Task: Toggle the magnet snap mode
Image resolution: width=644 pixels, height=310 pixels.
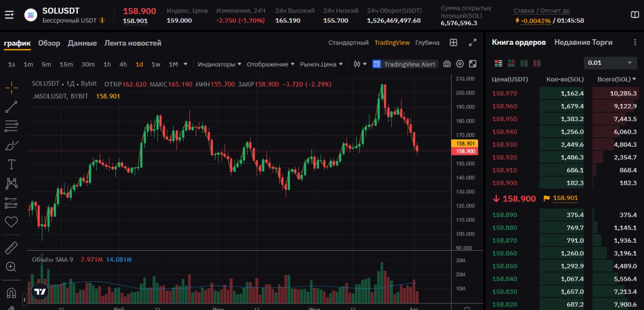Action: tap(11, 292)
